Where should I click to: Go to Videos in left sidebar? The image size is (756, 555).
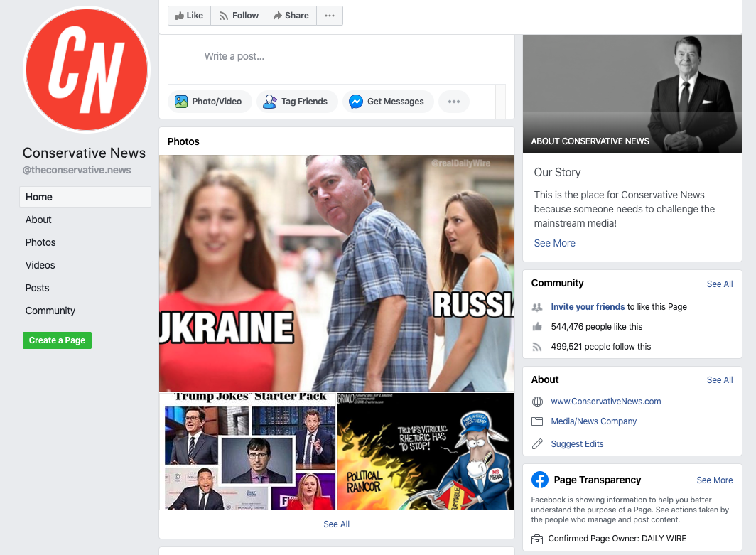click(x=40, y=265)
